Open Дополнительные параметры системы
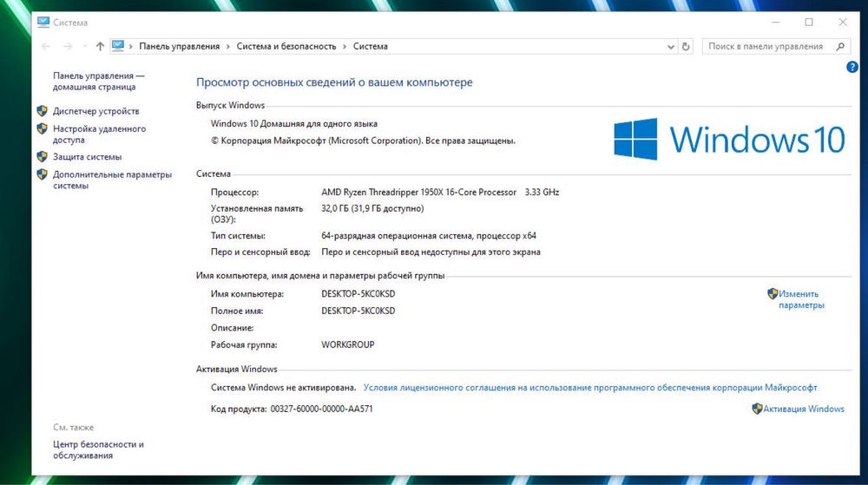This screenshot has height=485, width=868. (x=112, y=180)
